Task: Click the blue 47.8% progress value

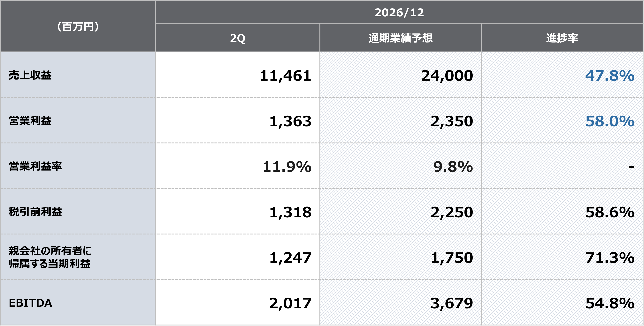Action: point(610,76)
